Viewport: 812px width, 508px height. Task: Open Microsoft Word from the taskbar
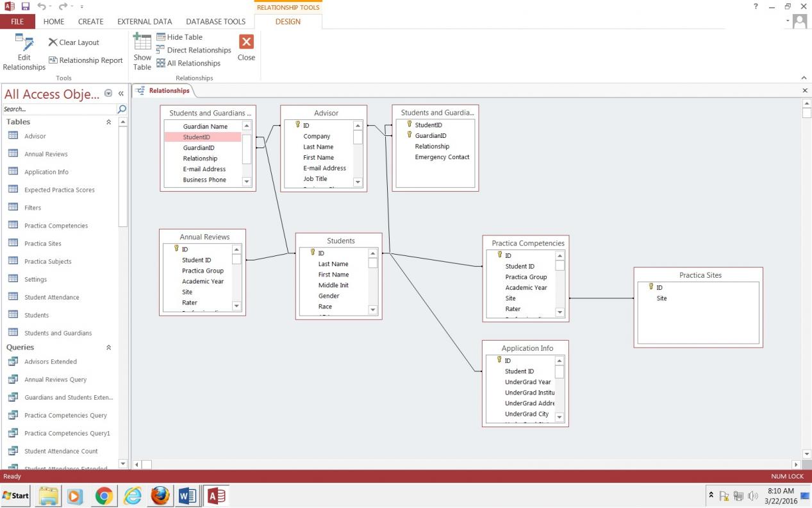point(188,496)
